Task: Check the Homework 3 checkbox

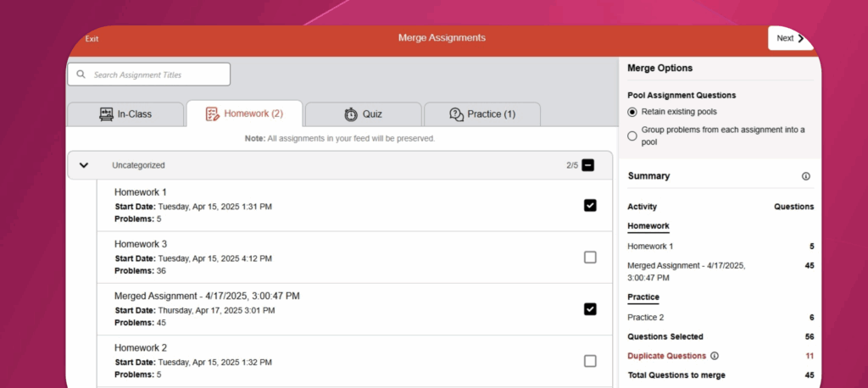Action: click(590, 257)
